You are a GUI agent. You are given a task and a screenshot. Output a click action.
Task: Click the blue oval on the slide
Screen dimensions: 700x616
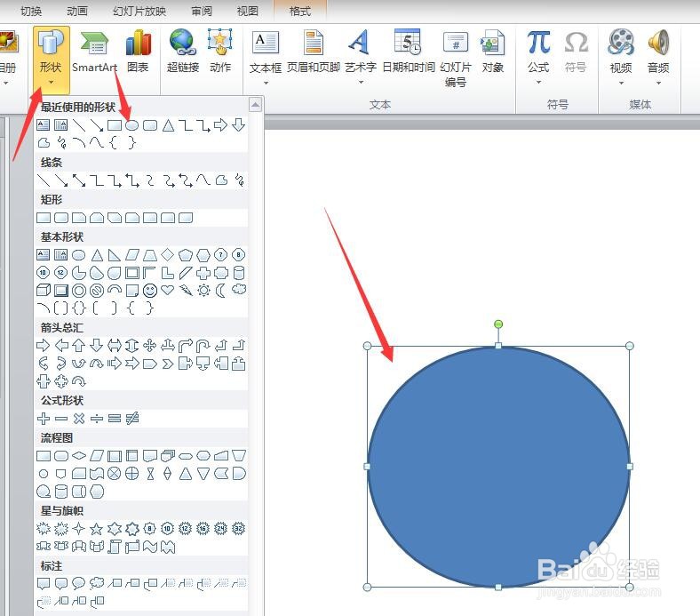click(x=498, y=467)
